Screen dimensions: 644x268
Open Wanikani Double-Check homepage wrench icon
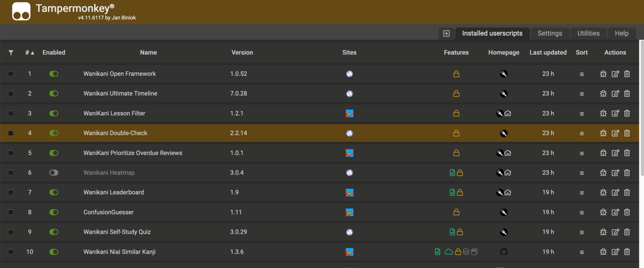click(504, 133)
